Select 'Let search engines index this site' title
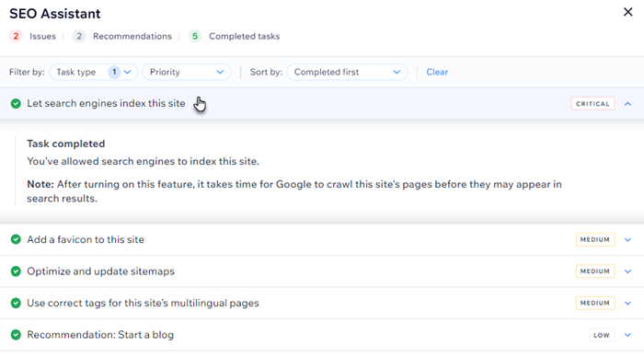Image resolution: width=644 pixels, height=357 pixels. pyautogui.click(x=106, y=103)
